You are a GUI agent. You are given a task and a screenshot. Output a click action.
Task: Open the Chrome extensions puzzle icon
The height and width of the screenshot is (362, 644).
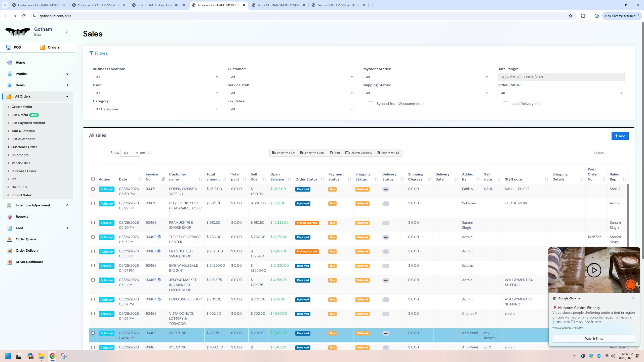(583, 16)
